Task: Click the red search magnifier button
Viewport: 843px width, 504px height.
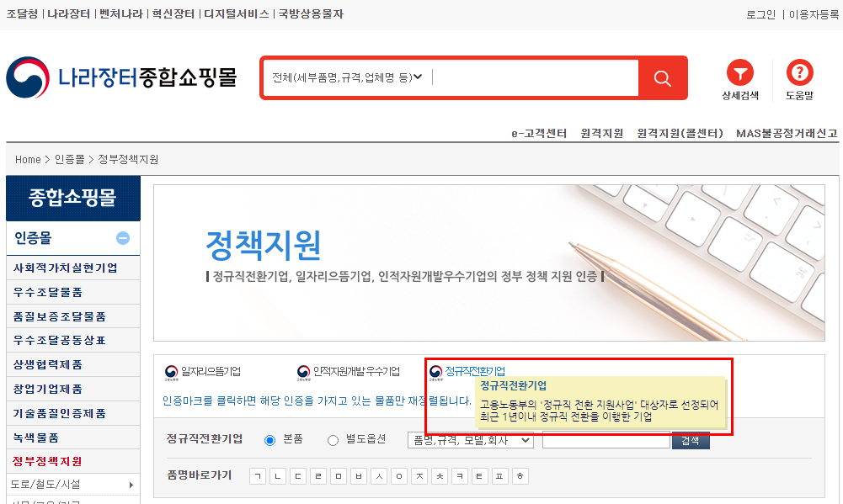Action: 662,78
